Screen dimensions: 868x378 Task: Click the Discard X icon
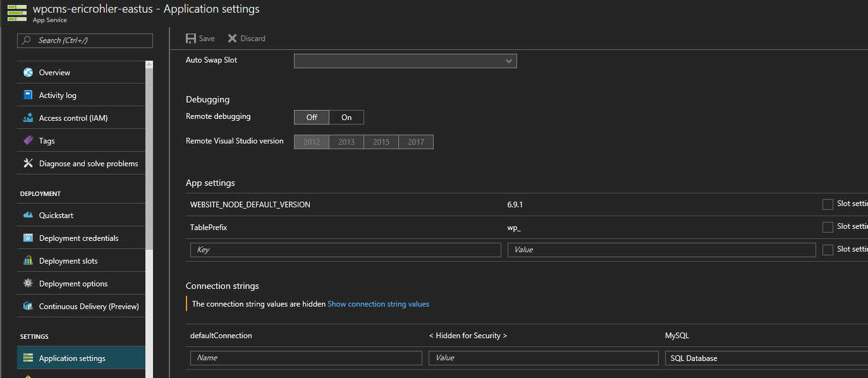point(233,39)
